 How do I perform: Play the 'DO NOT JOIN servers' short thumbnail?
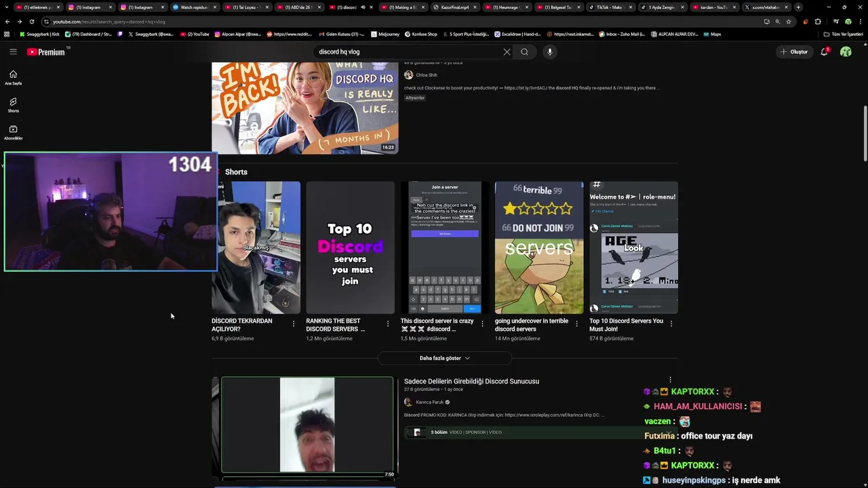[538, 247]
